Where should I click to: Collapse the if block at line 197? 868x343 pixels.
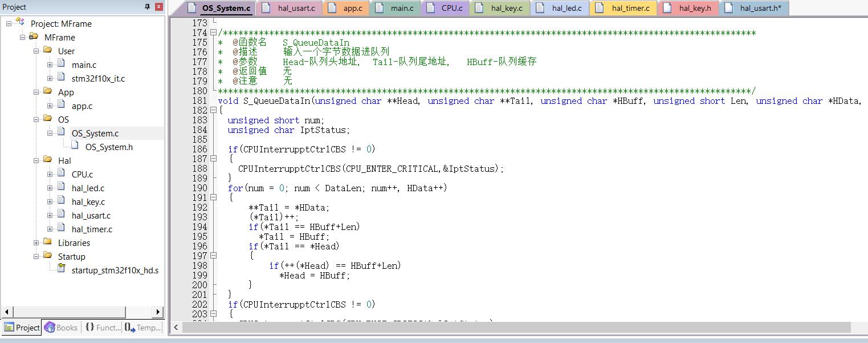coord(213,256)
